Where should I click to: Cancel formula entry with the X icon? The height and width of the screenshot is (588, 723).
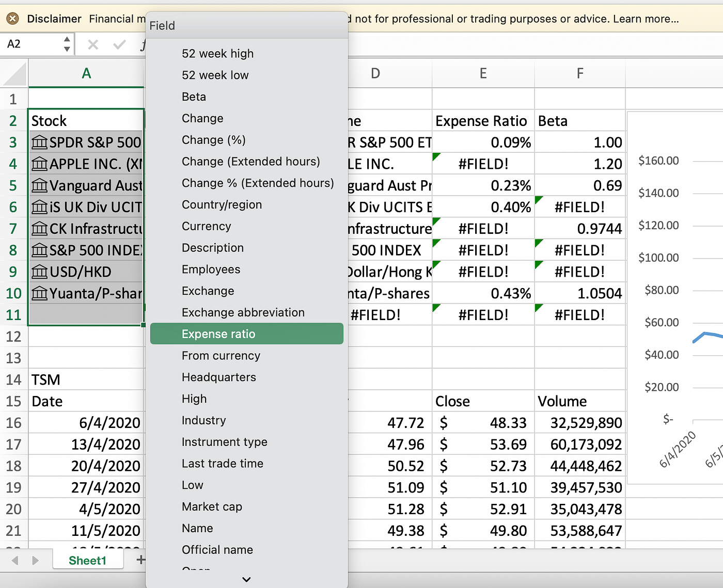click(93, 44)
